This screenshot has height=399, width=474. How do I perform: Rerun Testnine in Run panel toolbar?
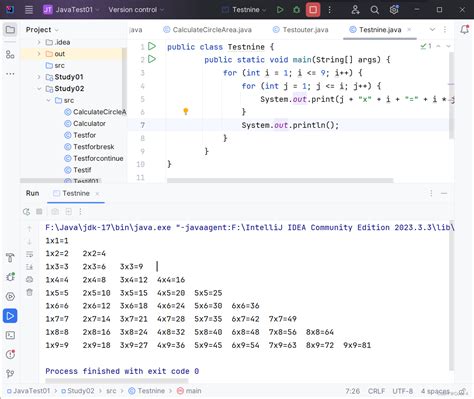[x=26, y=211]
